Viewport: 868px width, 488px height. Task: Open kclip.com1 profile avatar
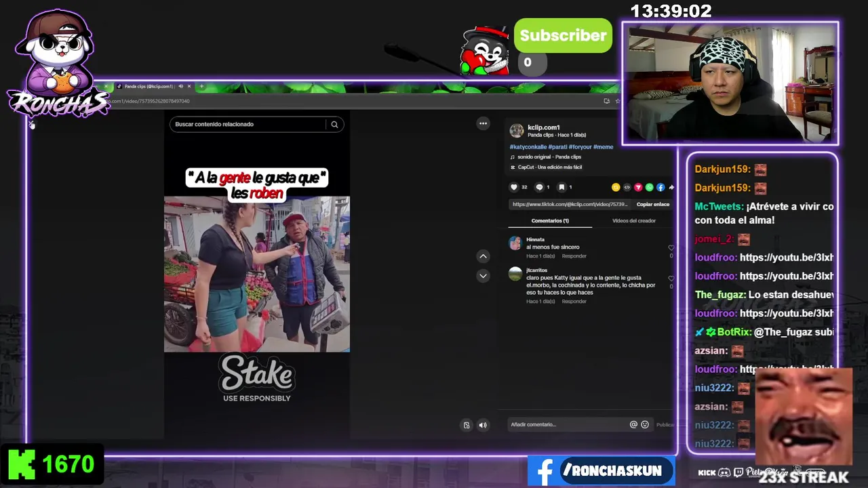[x=517, y=130]
